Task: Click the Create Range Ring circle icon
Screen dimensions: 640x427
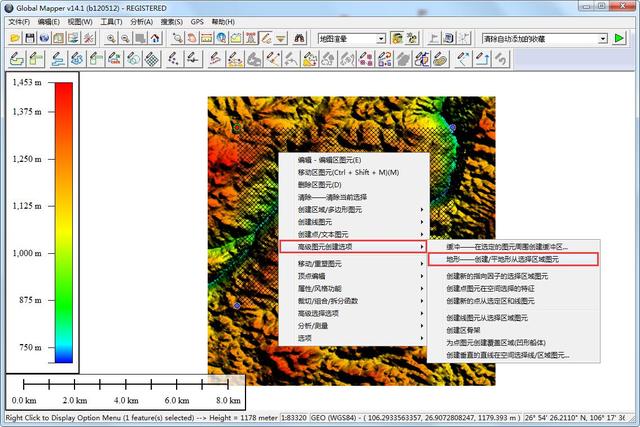Action: pyautogui.click(x=133, y=59)
